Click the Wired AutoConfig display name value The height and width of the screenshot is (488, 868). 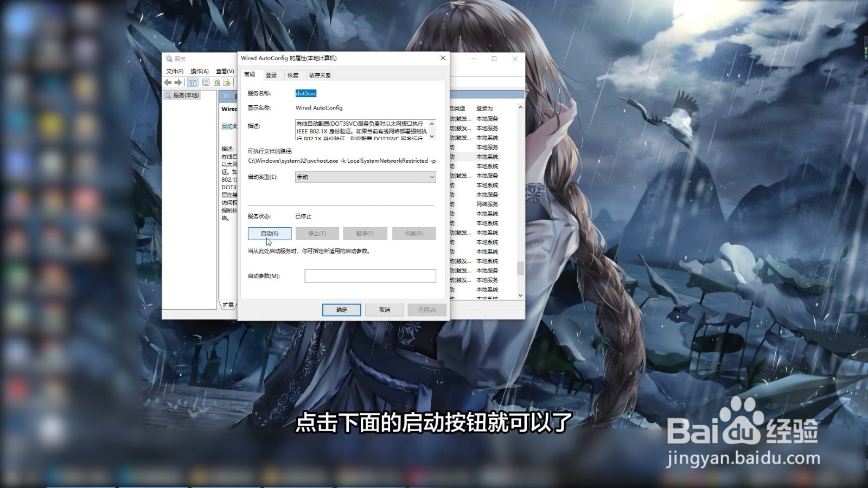click(319, 108)
